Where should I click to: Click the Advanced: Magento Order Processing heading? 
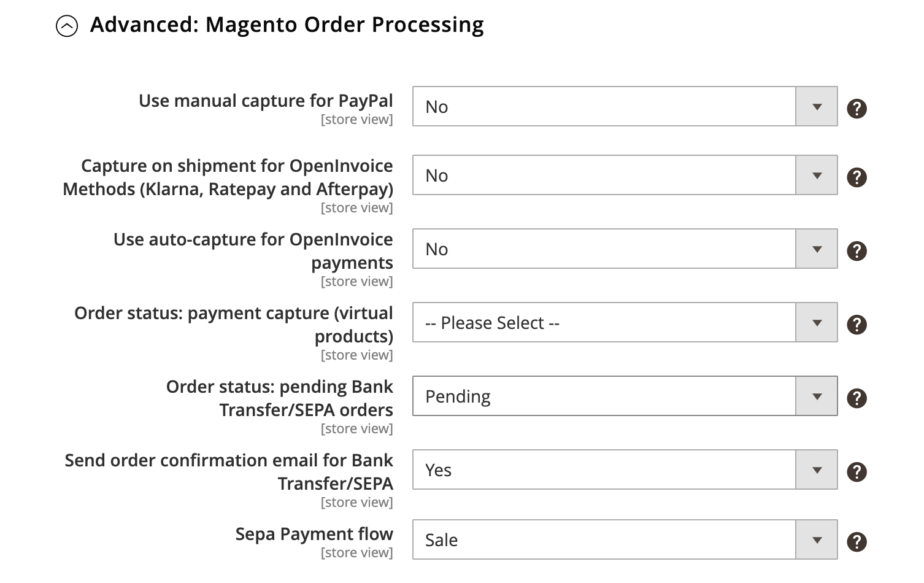click(x=287, y=25)
